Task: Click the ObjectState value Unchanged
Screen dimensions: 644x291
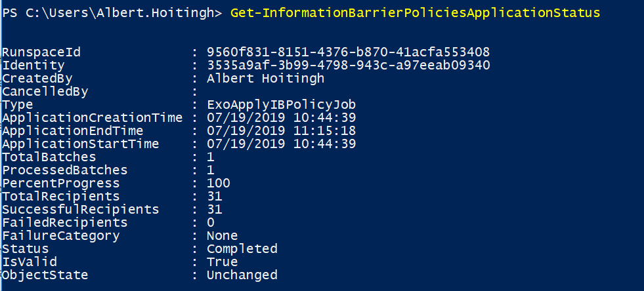Action: tap(242, 275)
